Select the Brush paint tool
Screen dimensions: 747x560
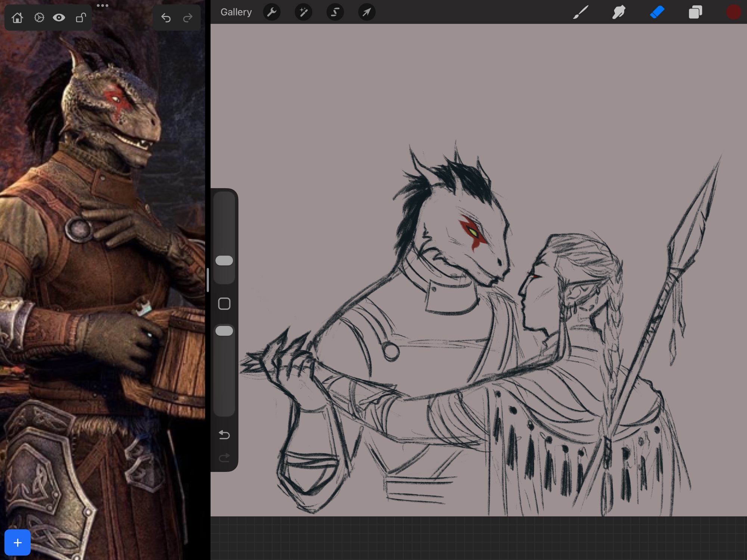[x=581, y=12]
